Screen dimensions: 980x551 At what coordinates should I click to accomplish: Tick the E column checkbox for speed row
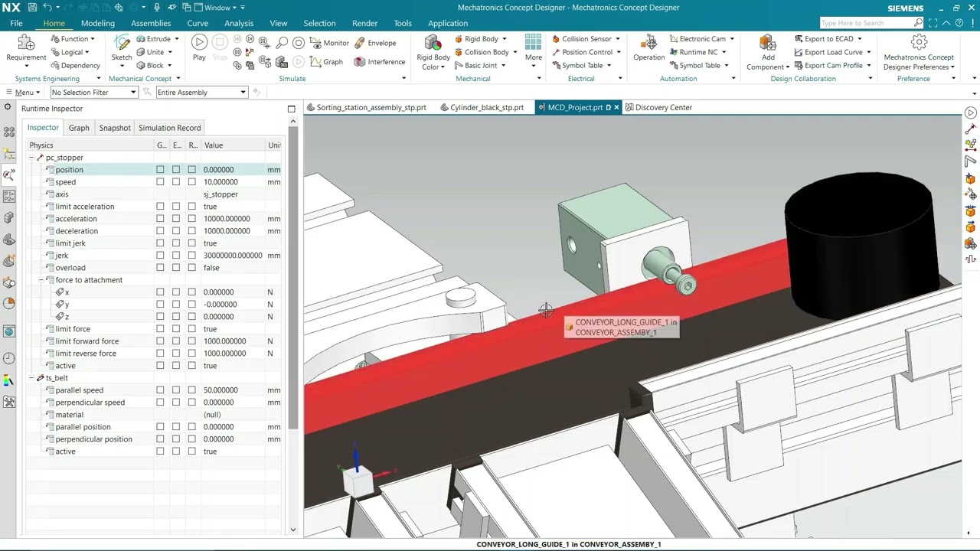(x=176, y=182)
